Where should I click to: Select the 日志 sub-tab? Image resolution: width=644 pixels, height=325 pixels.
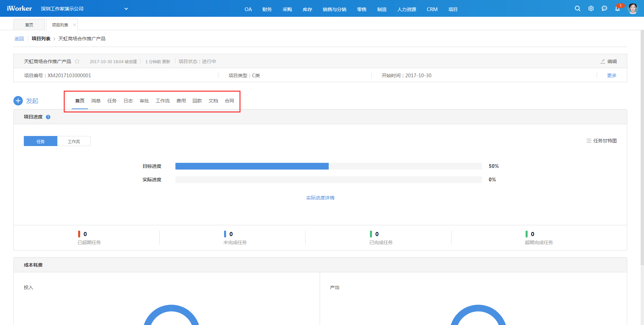pyautogui.click(x=128, y=101)
